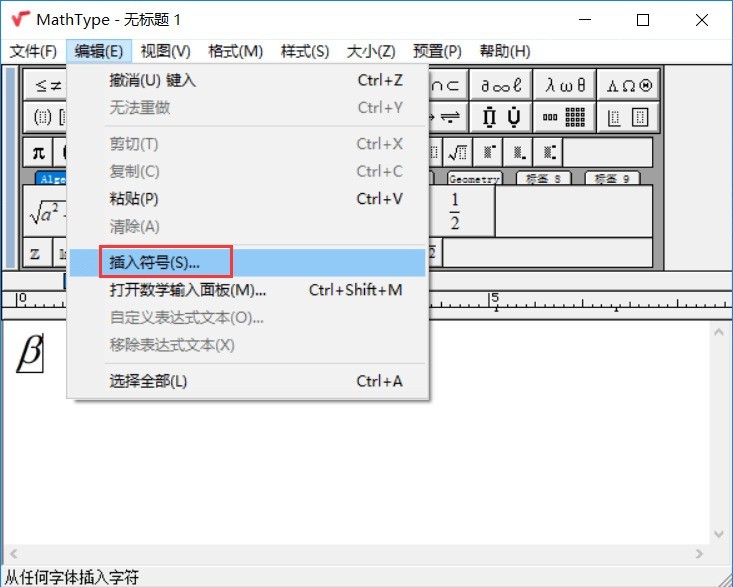Maximize the MathType window
The height and width of the screenshot is (587, 733).
[643, 20]
